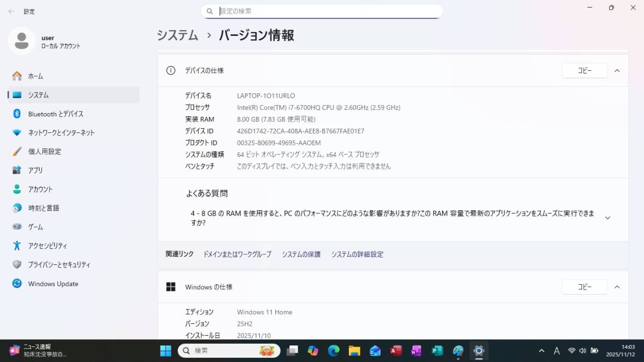
Task: Click the アクセシビリティ figure icon
Action: (17, 246)
